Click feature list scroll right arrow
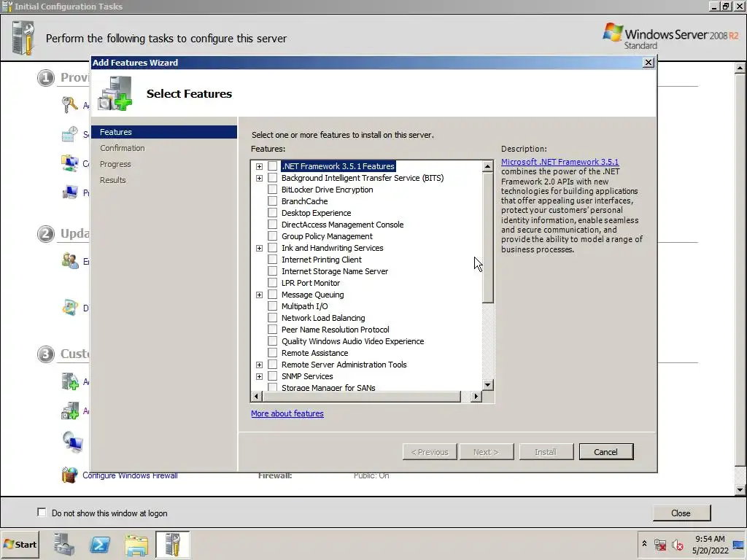This screenshot has height=560, width=747. pyautogui.click(x=476, y=396)
